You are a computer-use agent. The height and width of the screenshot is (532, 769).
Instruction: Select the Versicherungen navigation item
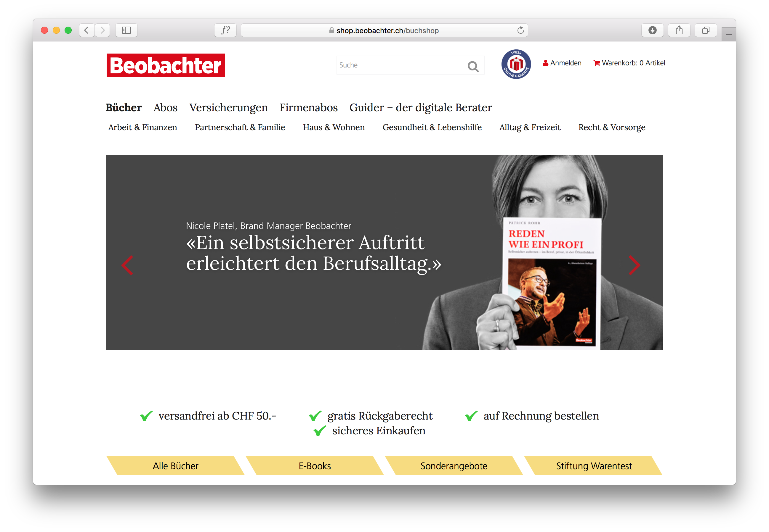(x=228, y=108)
